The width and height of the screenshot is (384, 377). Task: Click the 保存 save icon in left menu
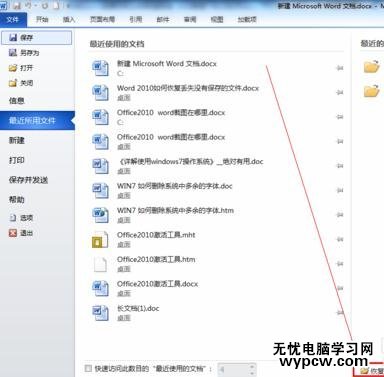(13, 38)
